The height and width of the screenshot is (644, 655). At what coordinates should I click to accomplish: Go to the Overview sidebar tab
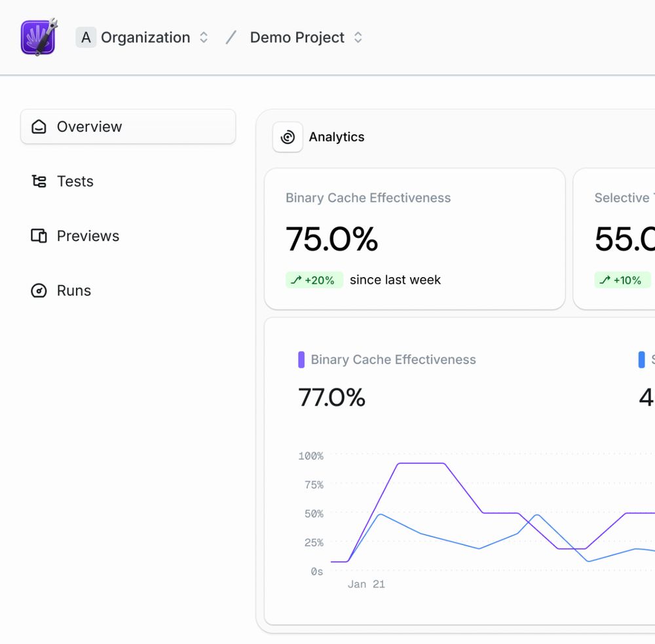click(x=128, y=126)
